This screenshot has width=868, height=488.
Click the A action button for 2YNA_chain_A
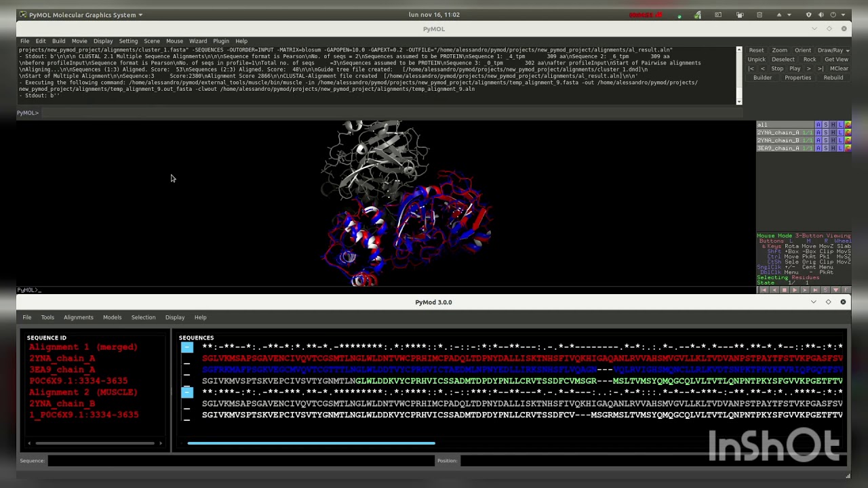coord(818,132)
